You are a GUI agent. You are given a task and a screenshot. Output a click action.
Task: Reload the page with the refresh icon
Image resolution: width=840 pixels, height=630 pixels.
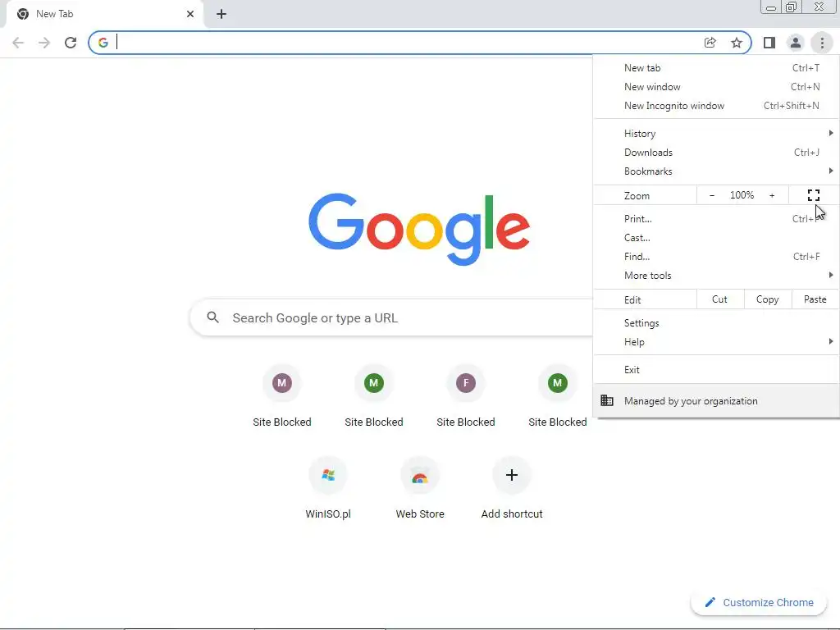pos(71,43)
